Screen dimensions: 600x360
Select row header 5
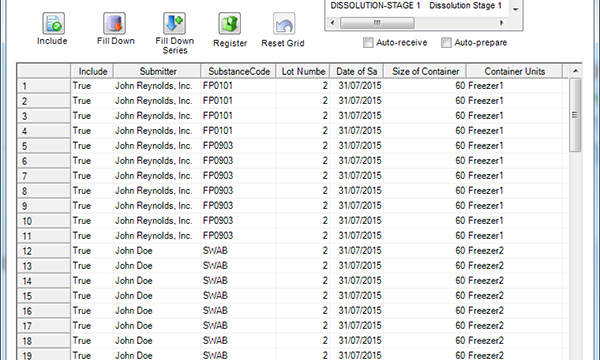click(44, 146)
